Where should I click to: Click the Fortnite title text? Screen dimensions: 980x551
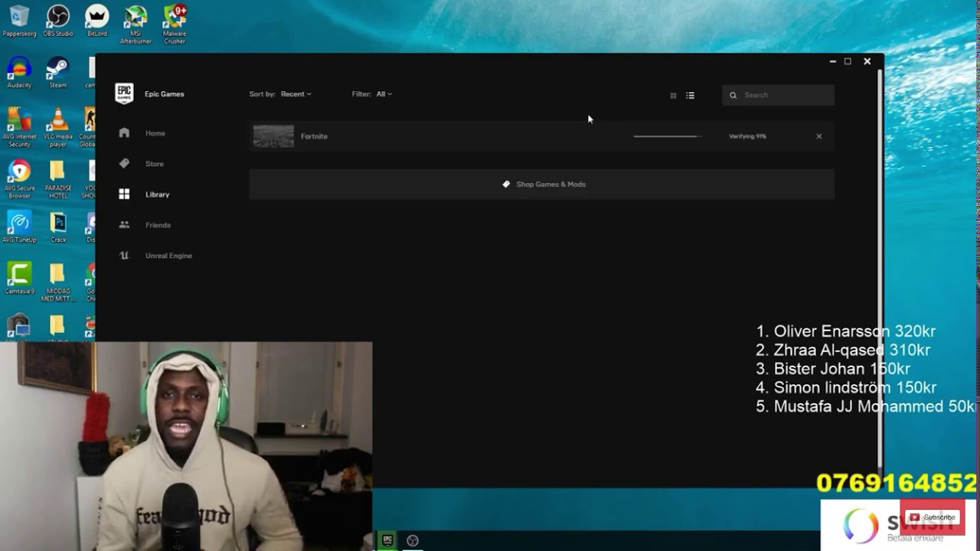coord(314,136)
